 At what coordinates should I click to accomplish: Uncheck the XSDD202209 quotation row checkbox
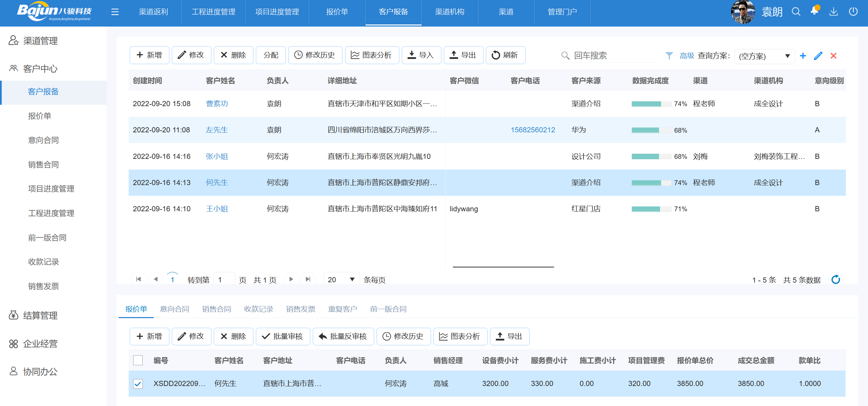point(138,384)
